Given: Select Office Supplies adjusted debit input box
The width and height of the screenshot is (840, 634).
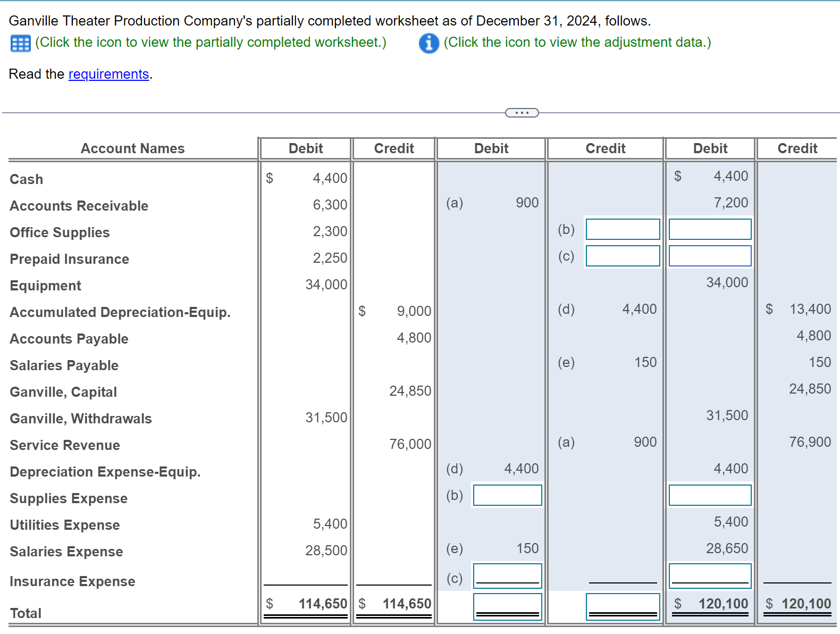Looking at the screenshot, I should pos(710,229).
